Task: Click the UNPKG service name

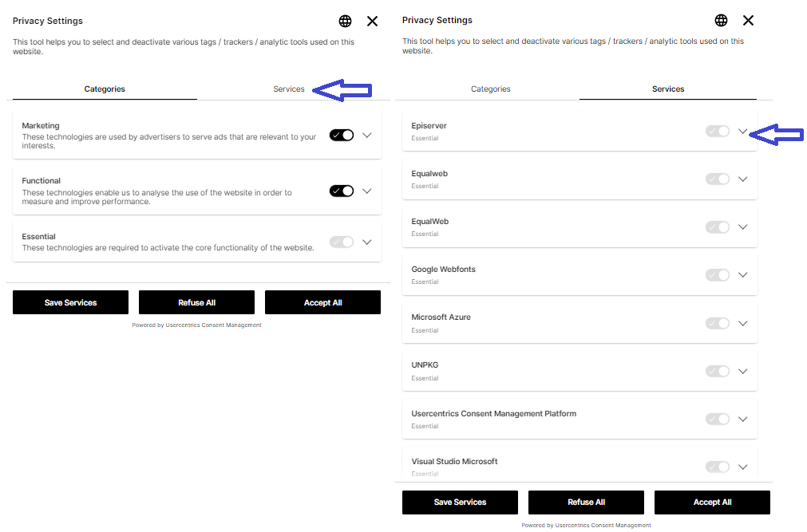Action: [425, 365]
